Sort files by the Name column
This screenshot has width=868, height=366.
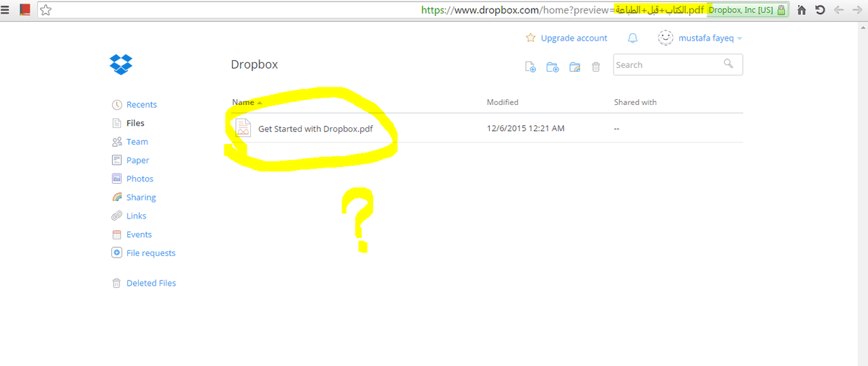pyautogui.click(x=243, y=103)
